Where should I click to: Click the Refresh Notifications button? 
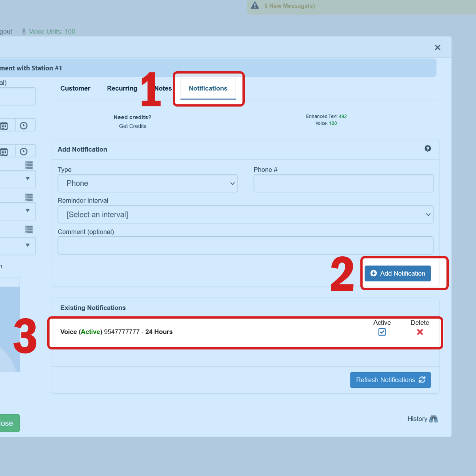[x=390, y=380]
